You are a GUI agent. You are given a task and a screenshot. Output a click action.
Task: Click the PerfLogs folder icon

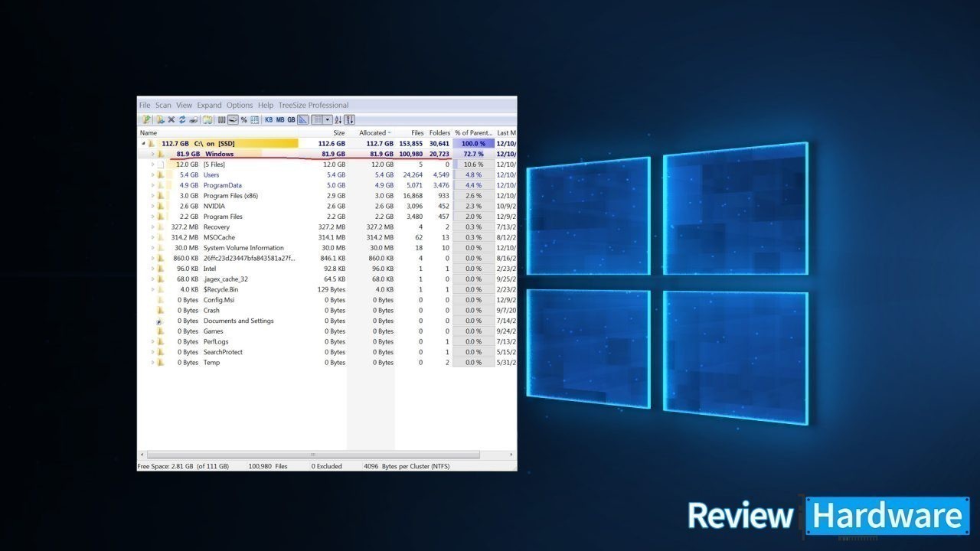161,341
